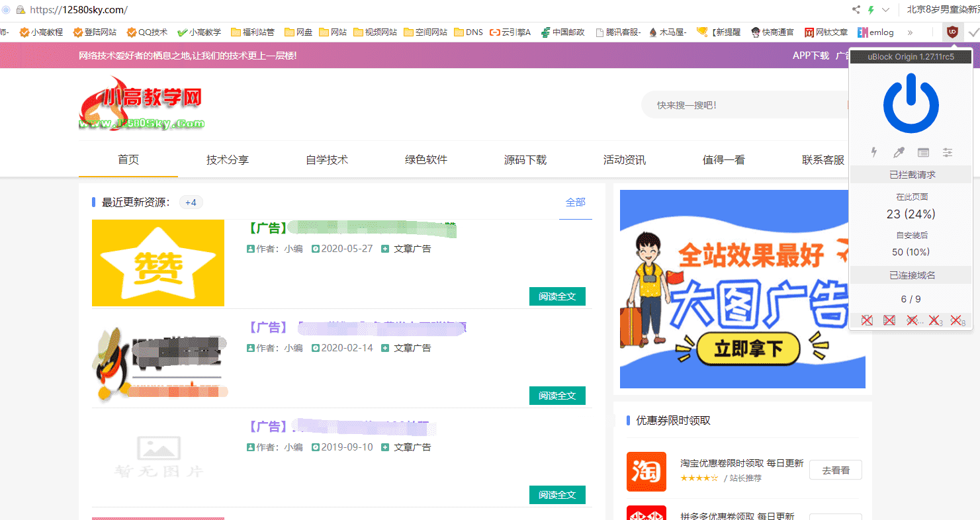Open the 值得一看 navigation tab
980x520 pixels.
[x=724, y=159]
